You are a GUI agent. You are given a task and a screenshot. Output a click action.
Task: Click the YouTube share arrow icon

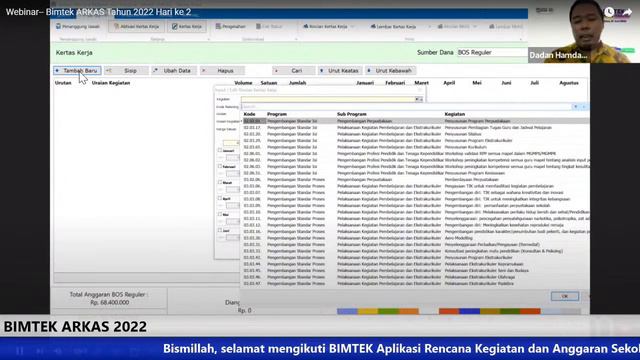(x=627, y=12)
